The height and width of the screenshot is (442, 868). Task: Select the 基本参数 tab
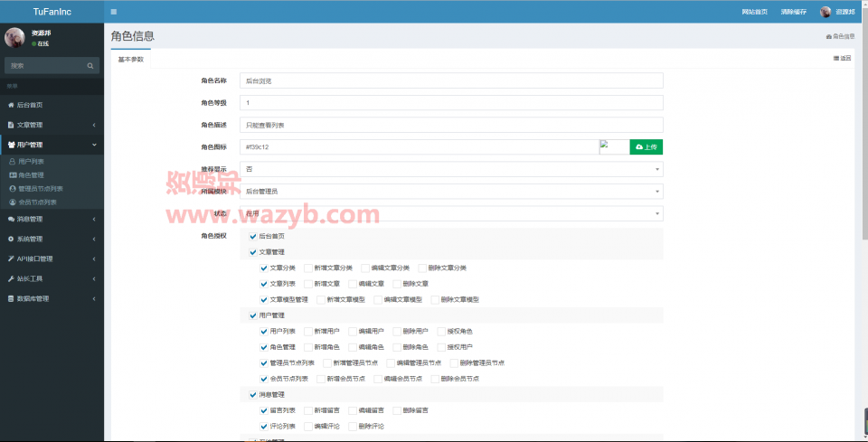point(130,59)
